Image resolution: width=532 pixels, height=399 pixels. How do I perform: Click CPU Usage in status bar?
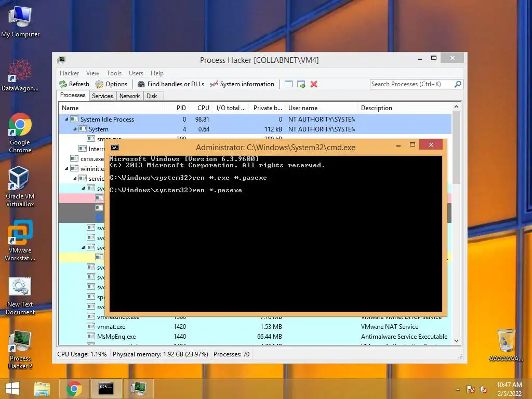click(x=82, y=354)
